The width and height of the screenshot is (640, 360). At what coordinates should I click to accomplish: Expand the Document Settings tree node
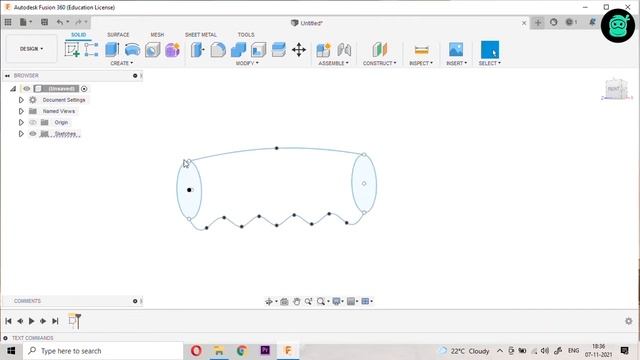tap(21, 100)
